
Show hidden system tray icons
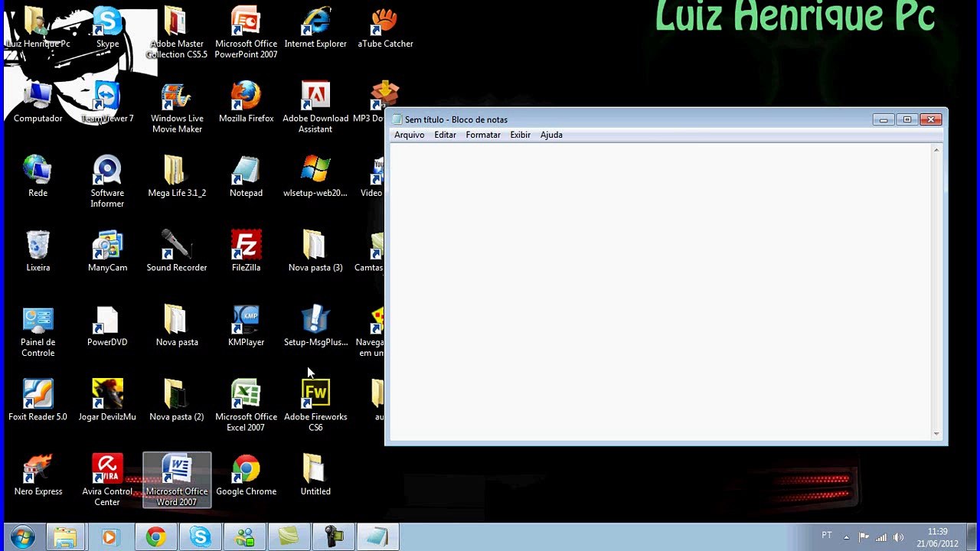tap(846, 537)
